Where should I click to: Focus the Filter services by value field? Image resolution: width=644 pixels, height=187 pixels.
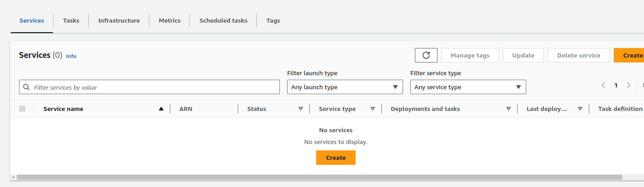[x=154, y=87]
